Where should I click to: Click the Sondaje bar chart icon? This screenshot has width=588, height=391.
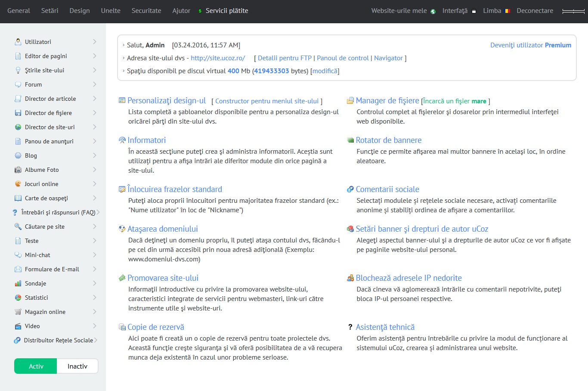click(18, 283)
